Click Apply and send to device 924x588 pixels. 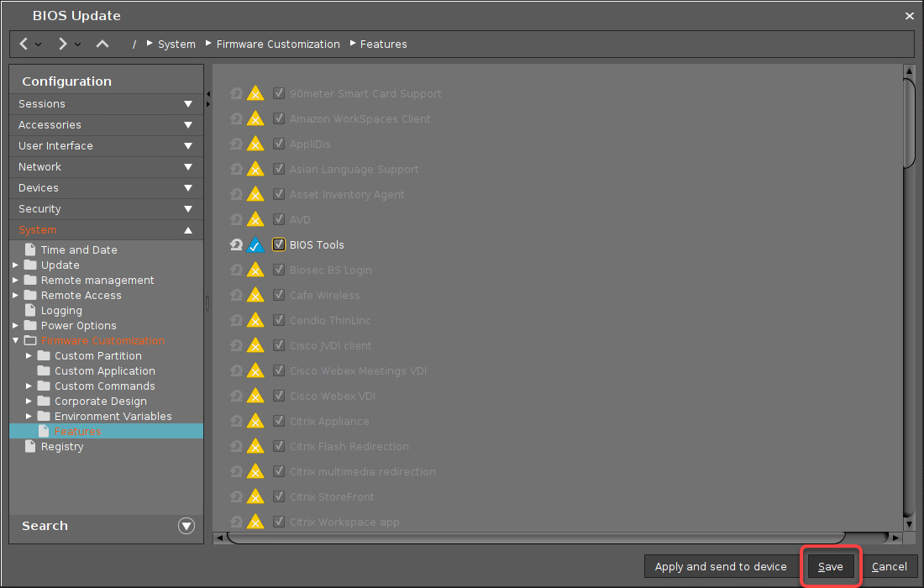click(720, 567)
